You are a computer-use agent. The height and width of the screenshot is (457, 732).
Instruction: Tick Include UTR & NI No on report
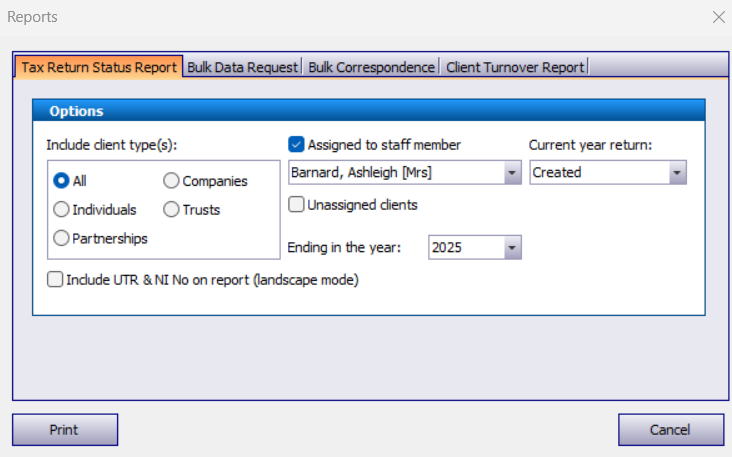tap(55, 280)
